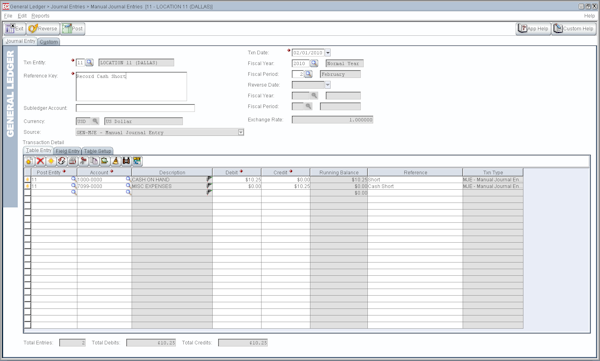The height and width of the screenshot is (361, 600).
Task: Open Custom Help
Action: coord(574,29)
